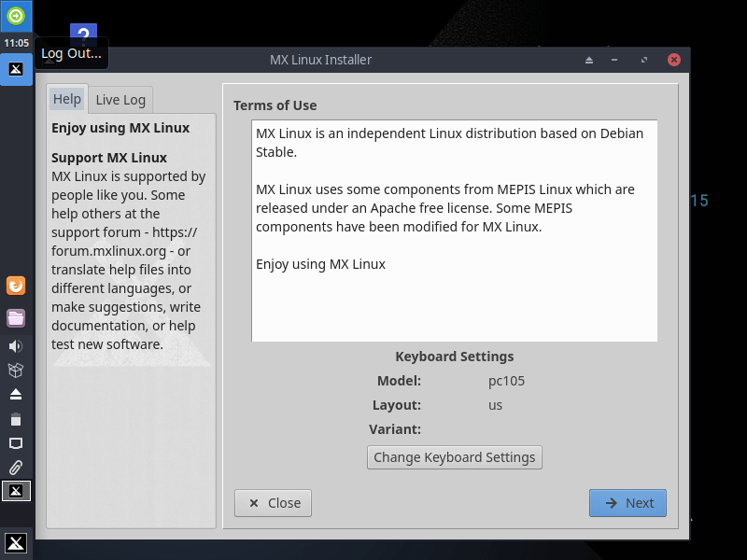Click the 'Enjoy using MX Linux' help heading
Screen dimensions: 747x560
[120, 128]
